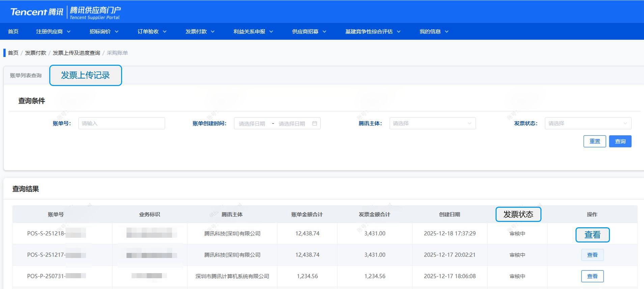Click the 查询条件 section heading

tap(31, 101)
